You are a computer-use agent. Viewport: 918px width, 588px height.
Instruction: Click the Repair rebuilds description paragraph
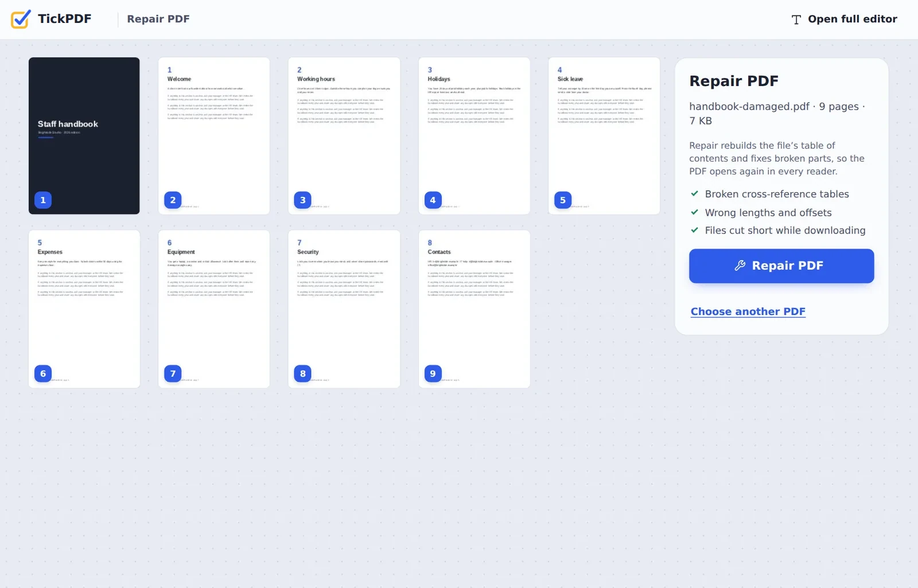pos(777,158)
